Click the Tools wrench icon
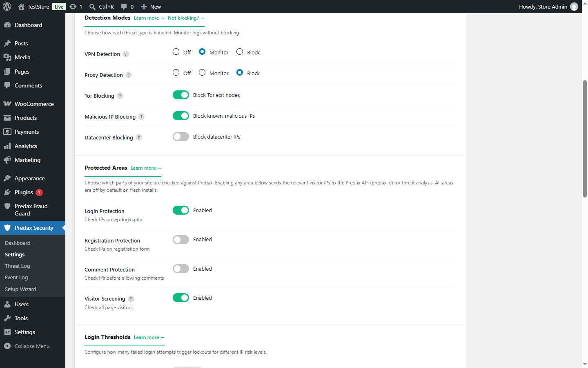Image resolution: width=588 pixels, height=368 pixels. [x=7, y=318]
